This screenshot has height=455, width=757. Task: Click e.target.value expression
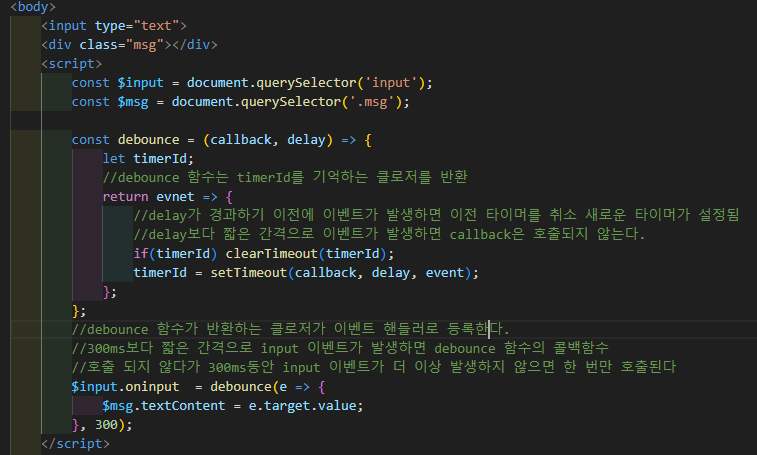tap(302, 406)
